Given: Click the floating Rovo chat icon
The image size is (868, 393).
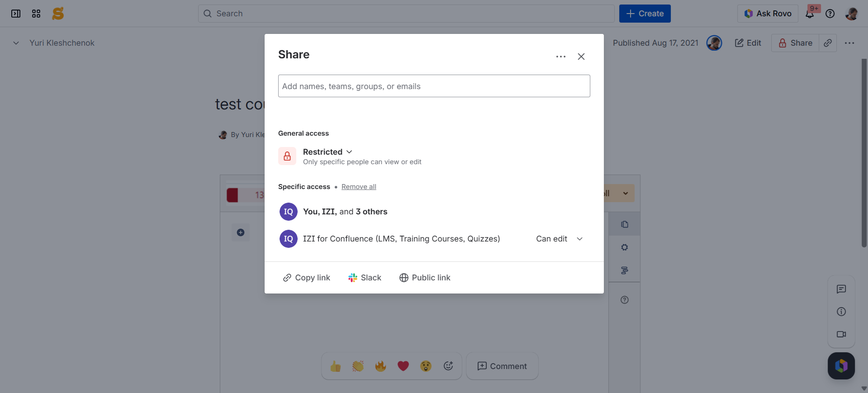Looking at the screenshot, I should (841, 365).
